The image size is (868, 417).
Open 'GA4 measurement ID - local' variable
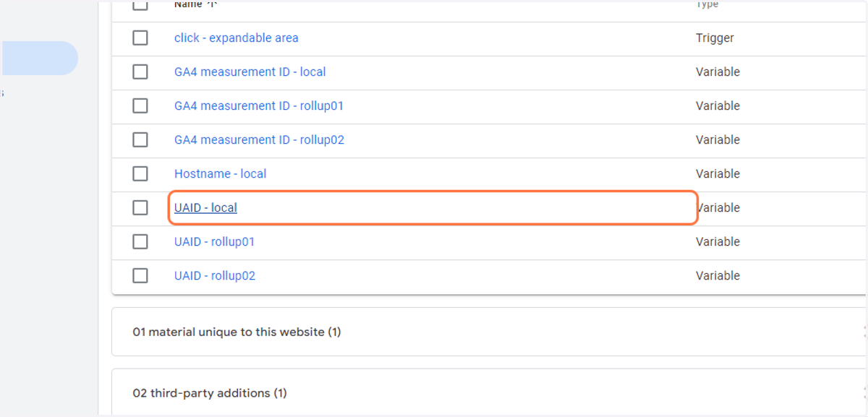click(250, 72)
